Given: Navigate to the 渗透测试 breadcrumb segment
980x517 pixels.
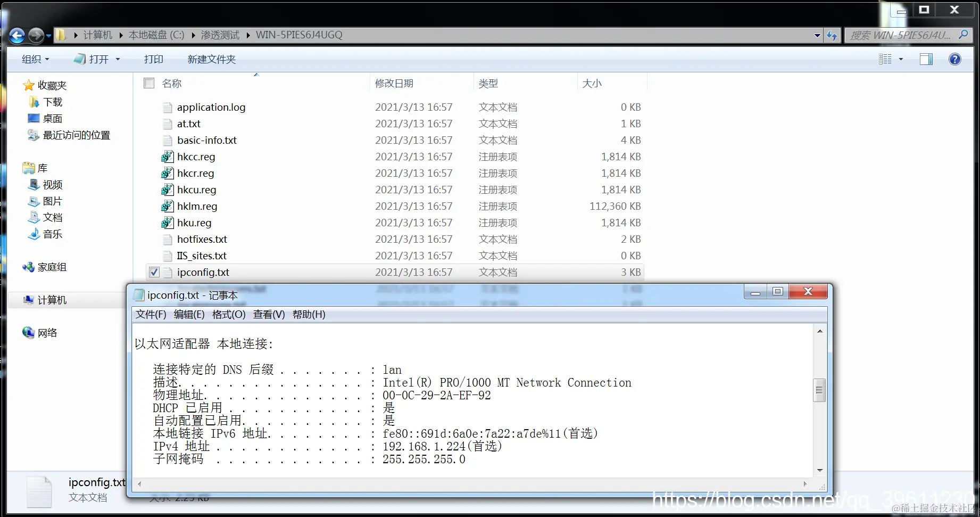Looking at the screenshot, I should pyautogui.click(x=220, y=35).
